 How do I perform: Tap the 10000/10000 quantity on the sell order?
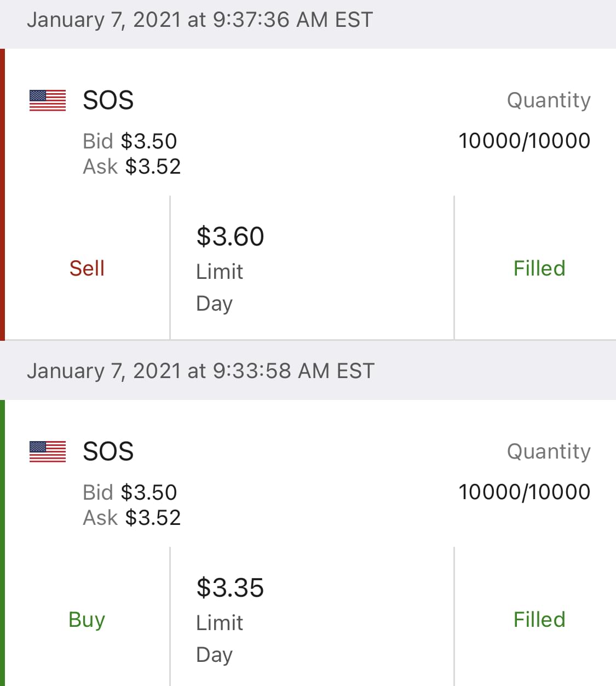[x=524, y=141]
